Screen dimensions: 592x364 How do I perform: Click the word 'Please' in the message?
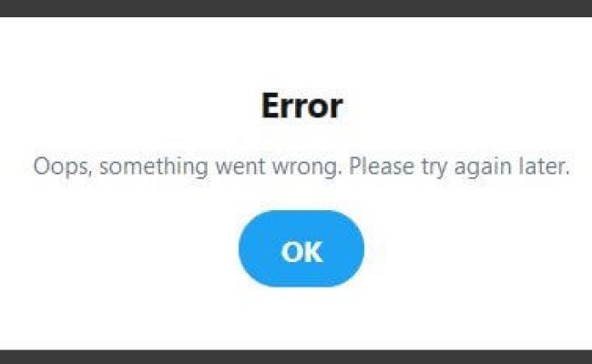pyautogui.click(x=382, y=166)
